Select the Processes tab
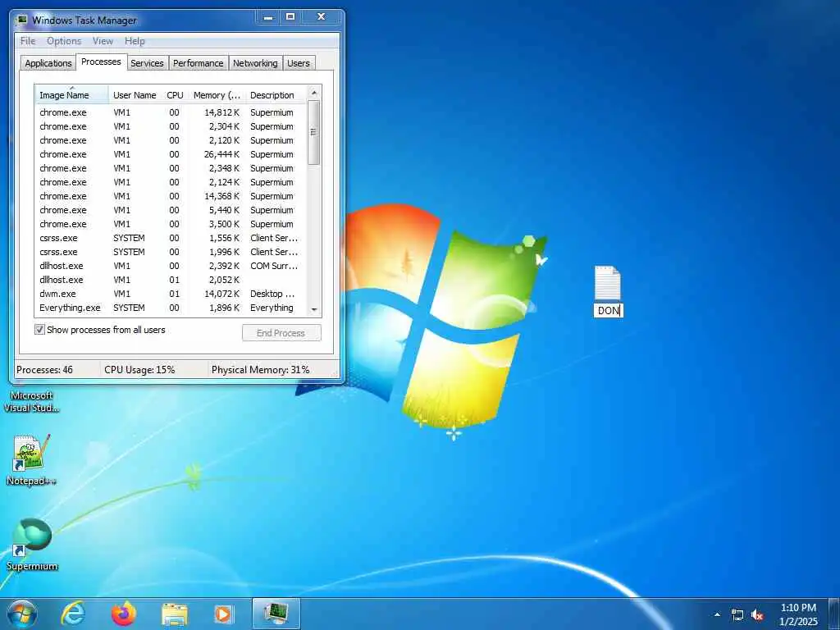Viewport: 840px width, 630px height. [101, 62]
